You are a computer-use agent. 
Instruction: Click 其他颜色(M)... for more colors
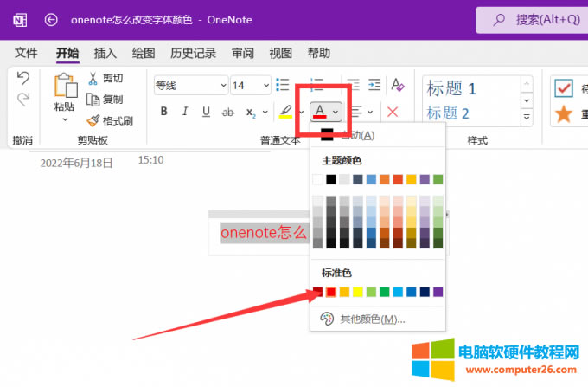pyautogui.click(x=372, y=319)
